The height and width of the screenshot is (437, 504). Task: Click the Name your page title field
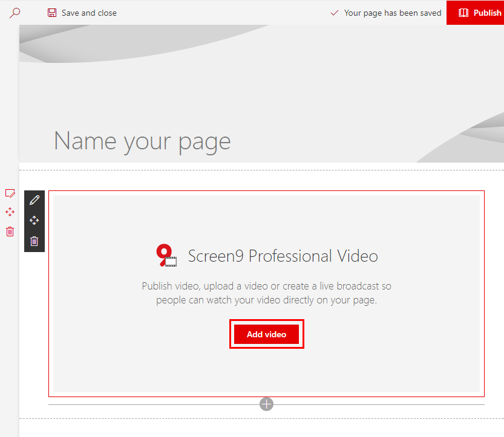tap(142, 141)
